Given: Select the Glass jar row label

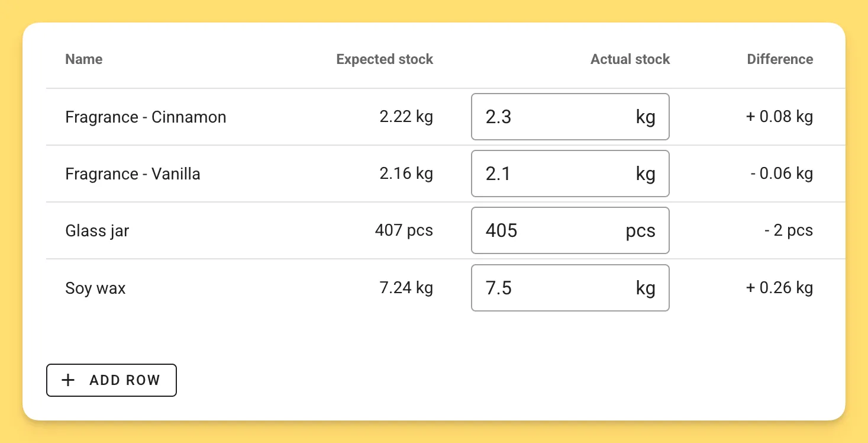Looking at the screenshot, I should [97, 230].
